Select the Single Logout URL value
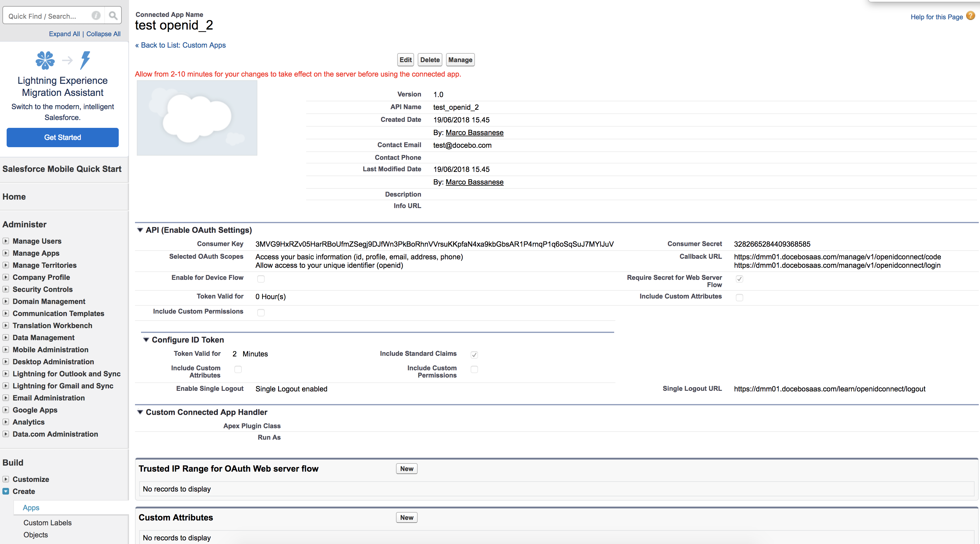 pos(830,389)
